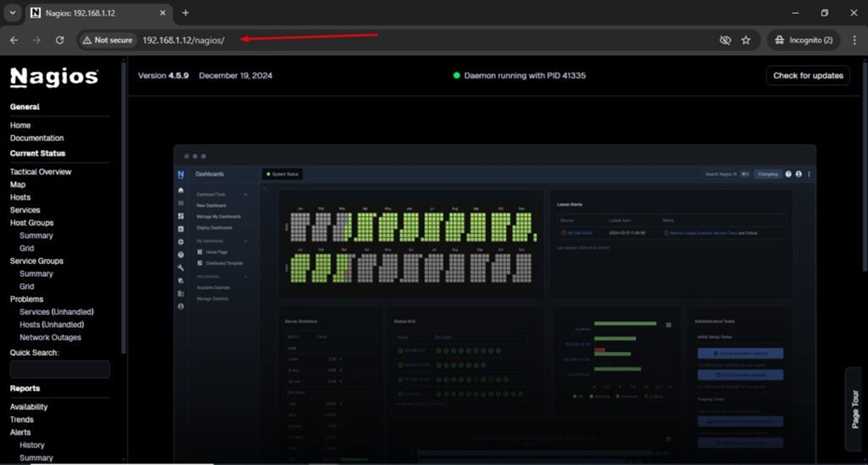Screen dimensions: 868x465
Task: Open the Incognito (2) profile button
Action: tap(804, 40)
